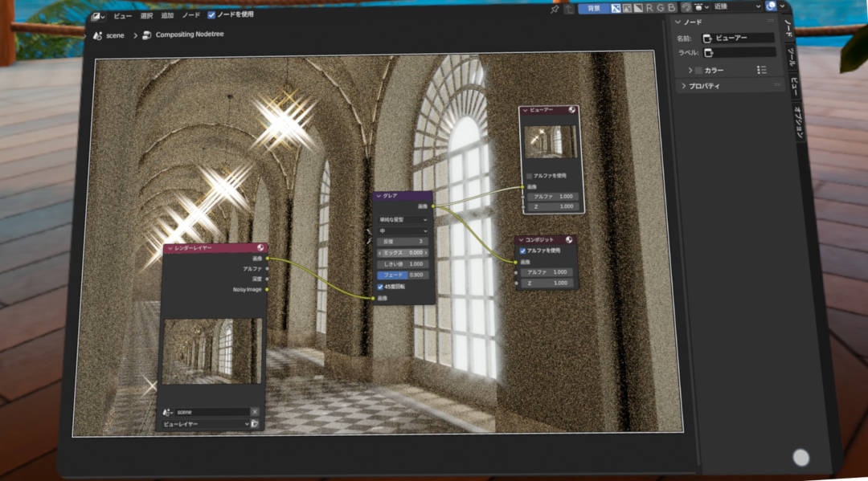Click the レンダーレイヤー node preview thumbnail

pyautogui.click(x=212, y=351)
